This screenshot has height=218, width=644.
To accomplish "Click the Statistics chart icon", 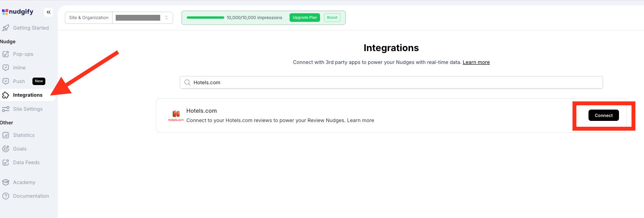I will coord(5,135).
